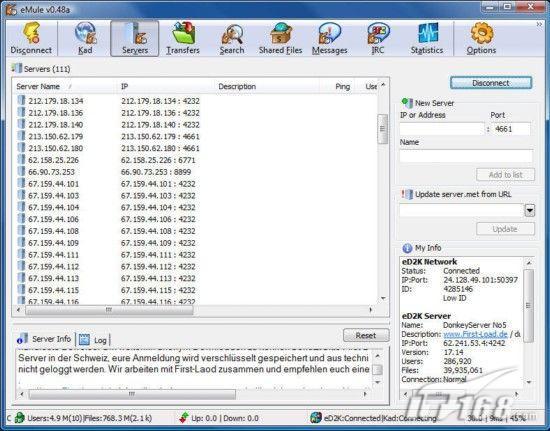This screenshot has width=550, height=431.
Task: Click the eMule title bar icon
Action: point(11,9)
